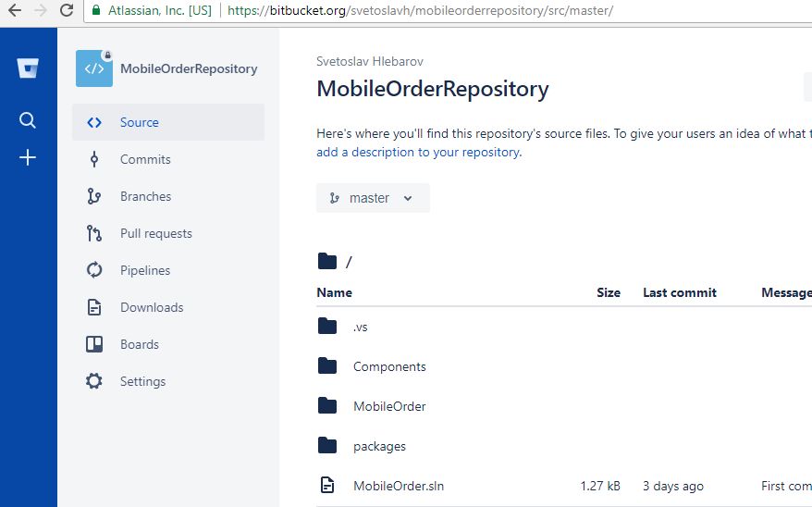Click the Downloads document icon
The width and height of the screenshot is (812, 507).
pos(94,307)
